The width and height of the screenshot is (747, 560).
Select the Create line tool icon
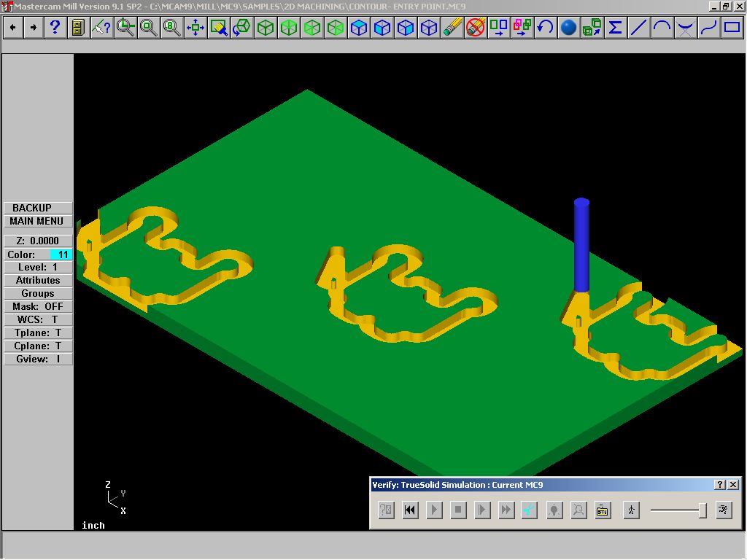(x=639, y=28)
